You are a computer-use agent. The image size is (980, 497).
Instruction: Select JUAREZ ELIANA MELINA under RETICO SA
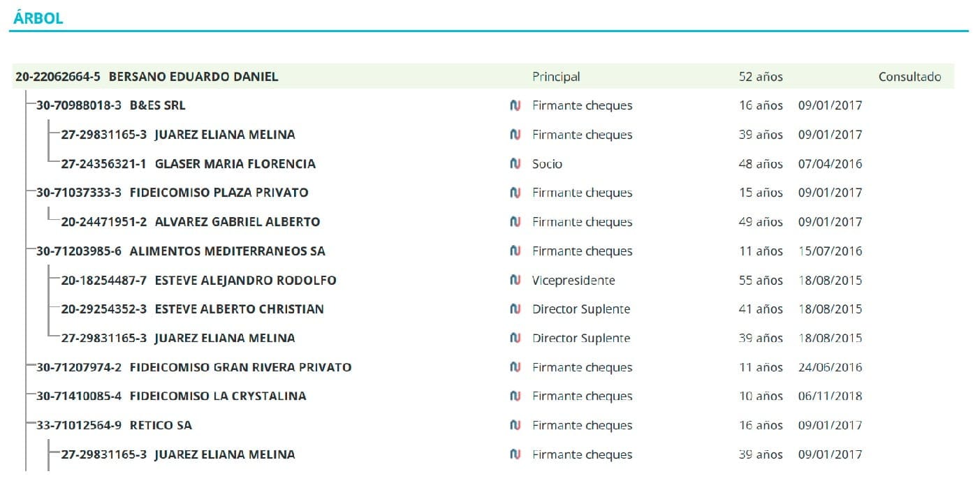click(x=224, y=455)
